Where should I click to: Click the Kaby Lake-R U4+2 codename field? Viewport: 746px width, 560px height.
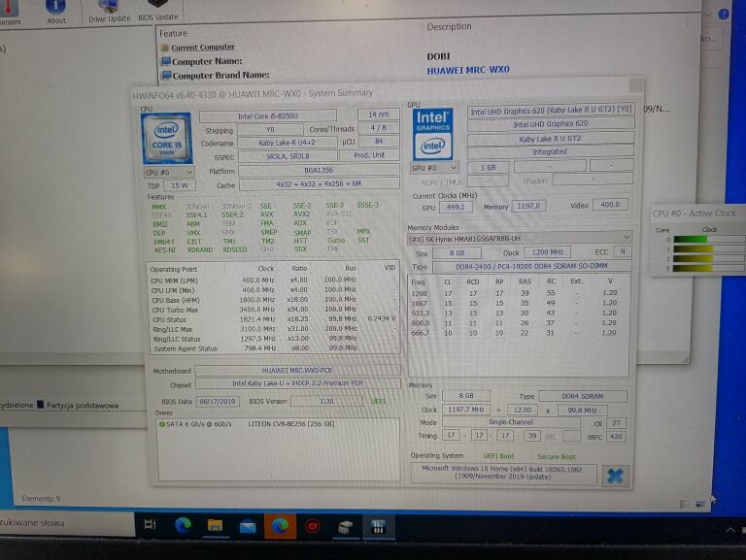tap(287, 143)
